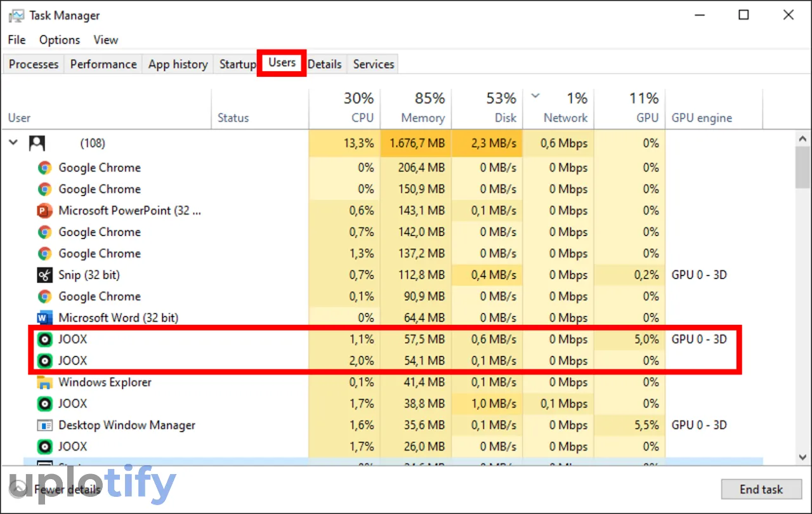812x514 pixels.
Task: Click the Task Manager title bar icon
Action: [16, 15]
